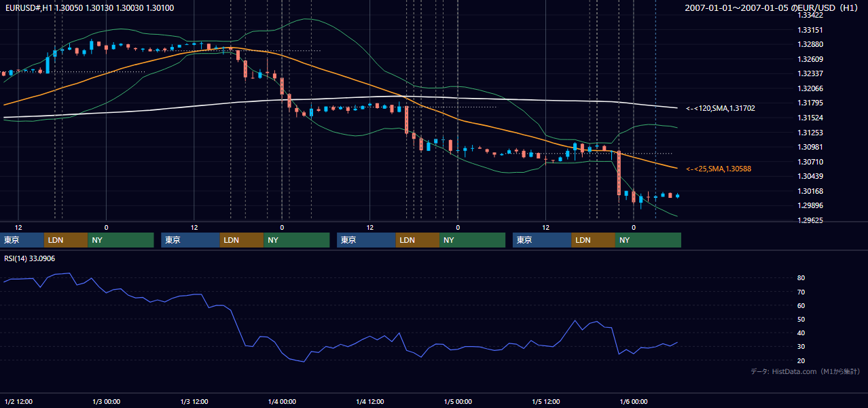Select the 25 SMA label reading 1.30588
Screen dimensions: 868x408
[719, 169]
